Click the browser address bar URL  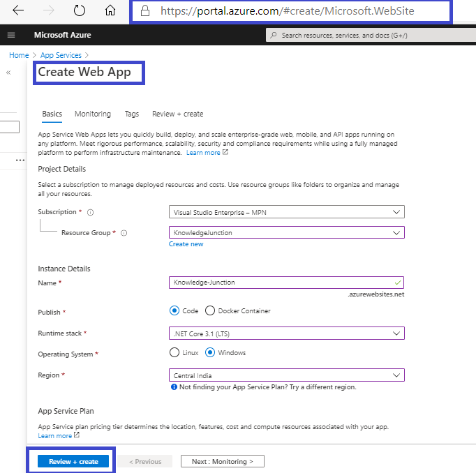tap(287, 11)
